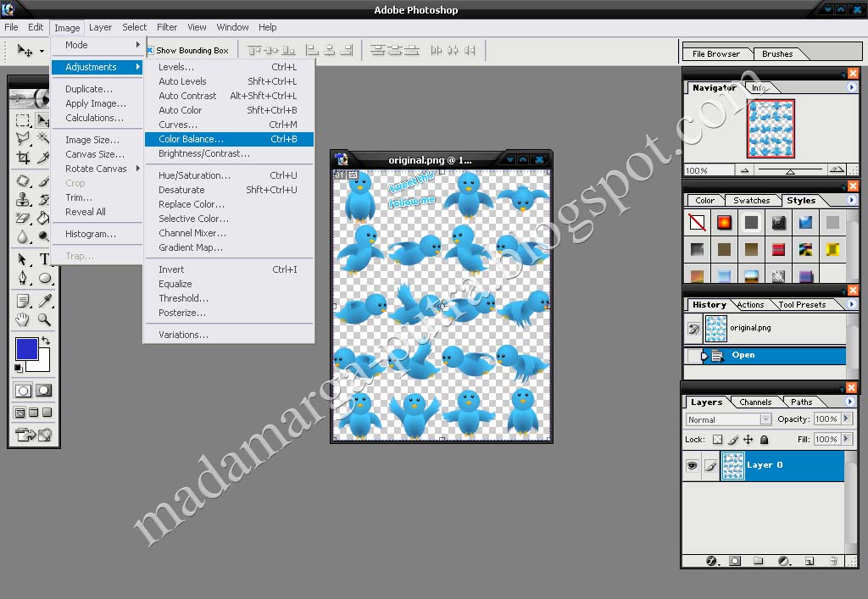Select the Path Selection arrow tool
Screen dimensions: 868x599
(23, 259)
